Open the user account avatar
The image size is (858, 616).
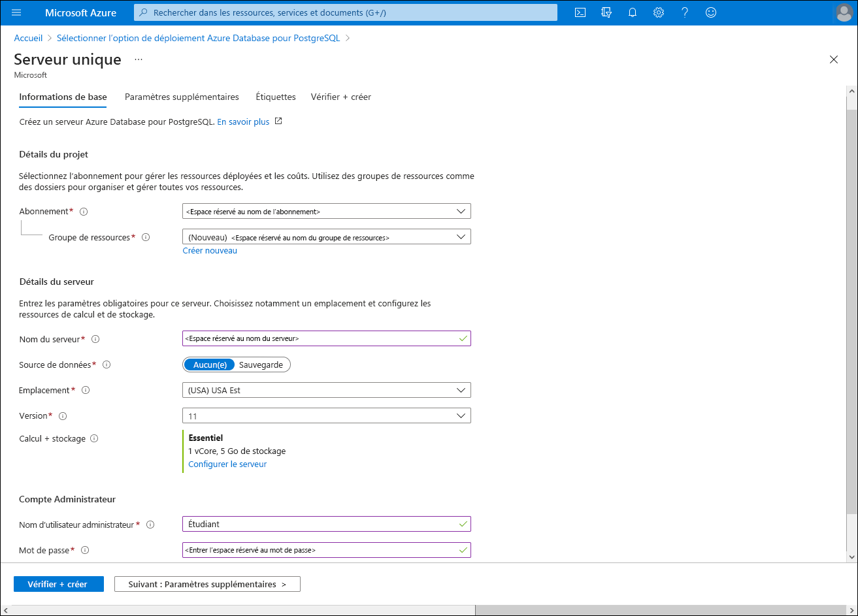click(844, 12)
